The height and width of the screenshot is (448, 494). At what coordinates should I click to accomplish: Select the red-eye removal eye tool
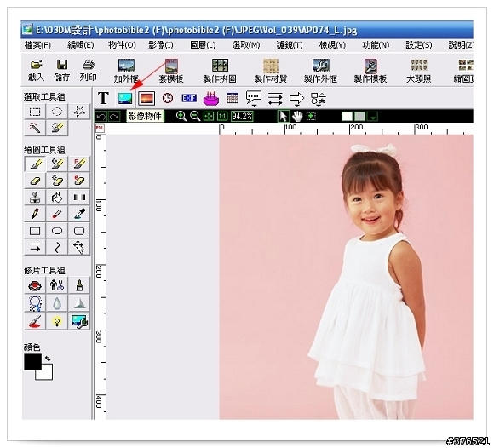coord(35,286)
